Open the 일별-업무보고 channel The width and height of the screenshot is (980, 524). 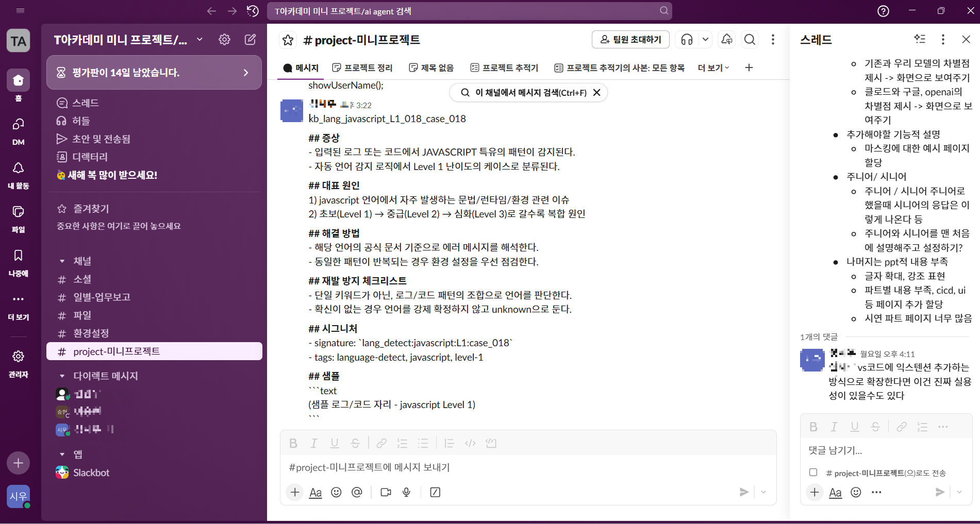click(154, 297)
